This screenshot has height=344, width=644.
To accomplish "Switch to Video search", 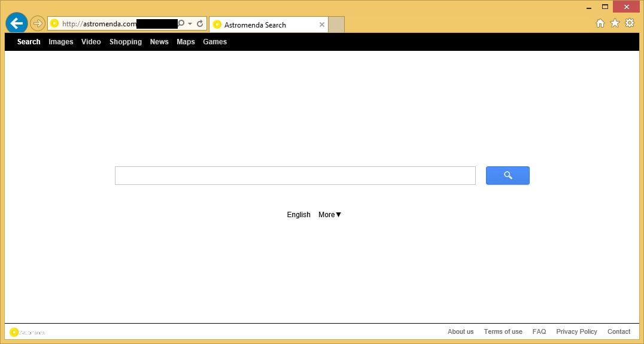I will point(91,41).
